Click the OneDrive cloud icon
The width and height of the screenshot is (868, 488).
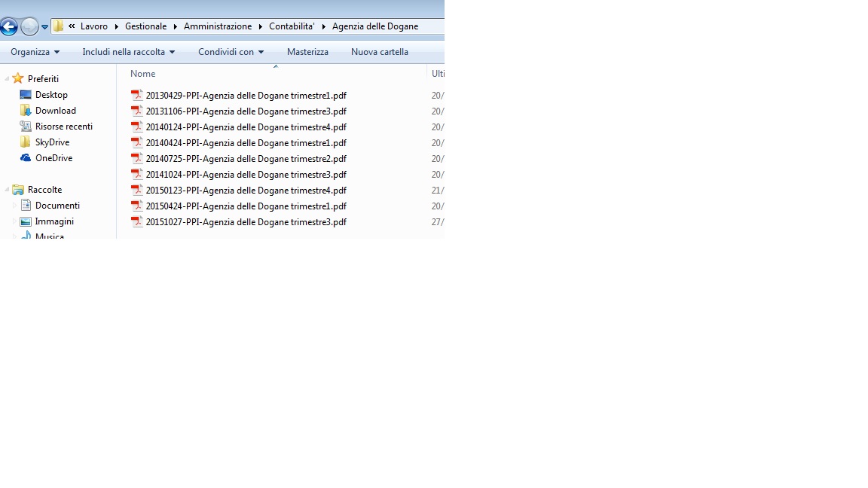coord(26,158)
